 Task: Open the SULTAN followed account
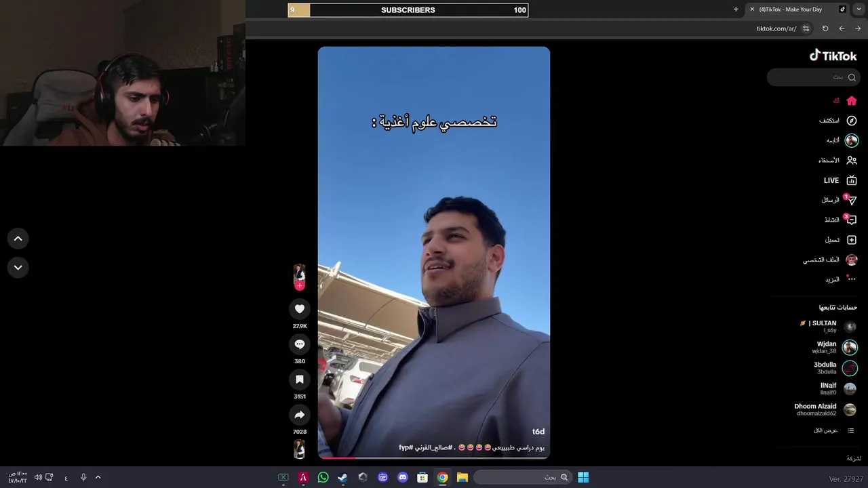[828, 327]
